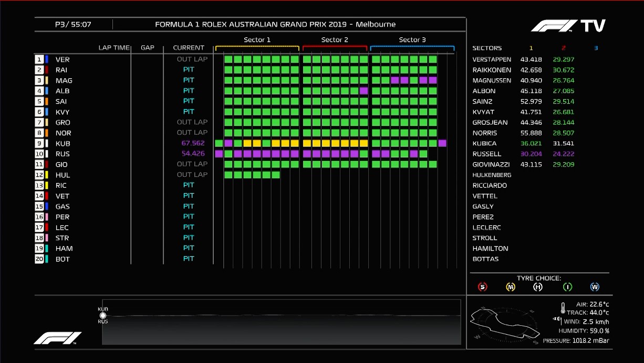
Task: Click the blue Wet tyre icon
Action: [595, 287]
